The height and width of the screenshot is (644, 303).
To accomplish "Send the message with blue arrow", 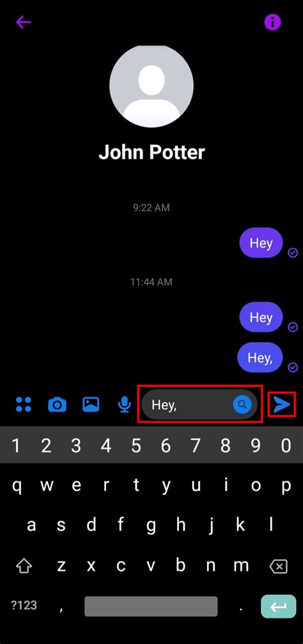I will [282, 405].
